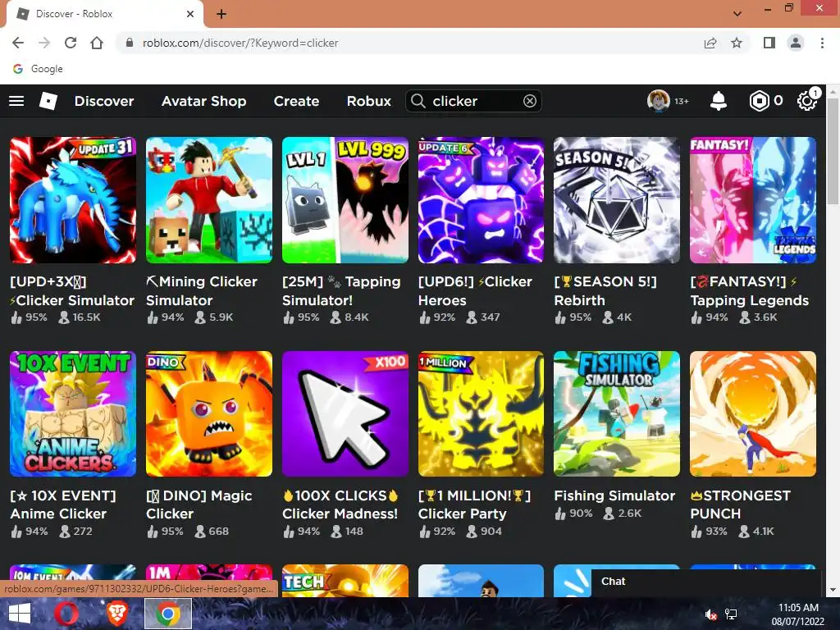840x630 pixels.
Task: Click the clicker search field
Action: coord(474,101)
